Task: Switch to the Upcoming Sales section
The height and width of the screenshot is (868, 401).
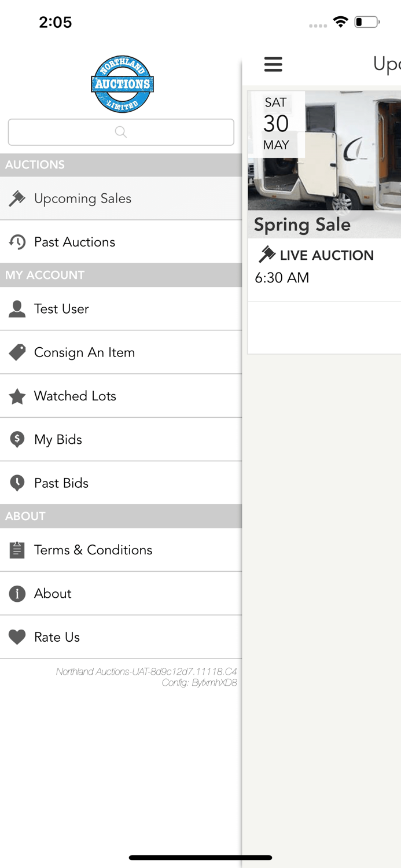Action: click(x=83, y=198)
